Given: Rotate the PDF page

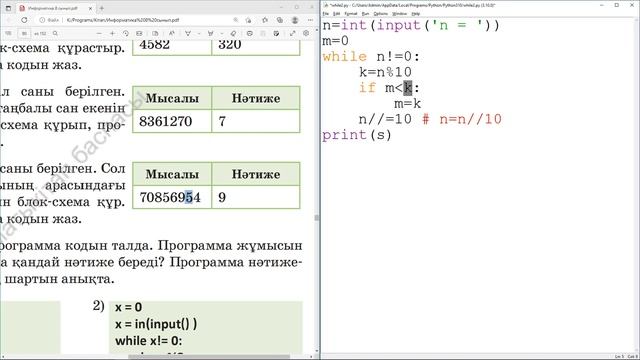Looking at the screenshot, I should click(x=126, y=33).
